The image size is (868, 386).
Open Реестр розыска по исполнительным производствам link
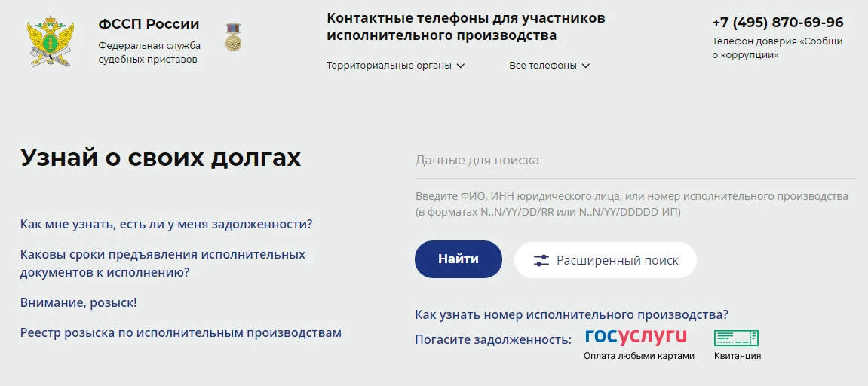181,332
